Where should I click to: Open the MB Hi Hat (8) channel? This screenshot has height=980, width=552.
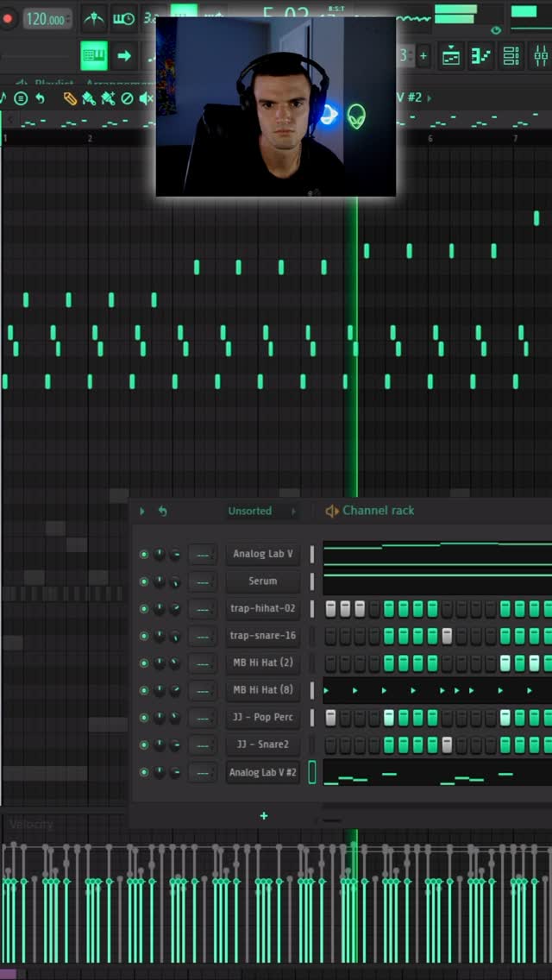(263, 690)
